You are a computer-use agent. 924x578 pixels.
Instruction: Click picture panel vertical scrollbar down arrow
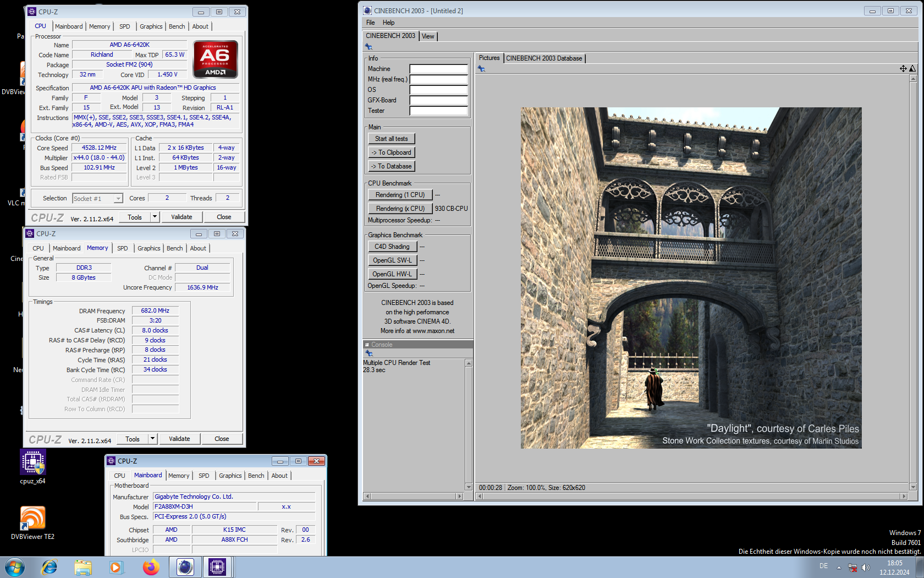click(913, 487)
